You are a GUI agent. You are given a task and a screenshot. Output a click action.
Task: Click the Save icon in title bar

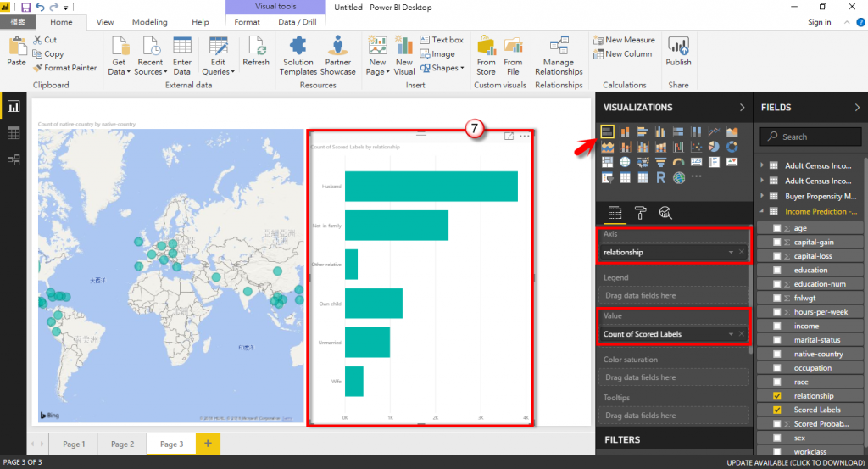click(26, 7)
